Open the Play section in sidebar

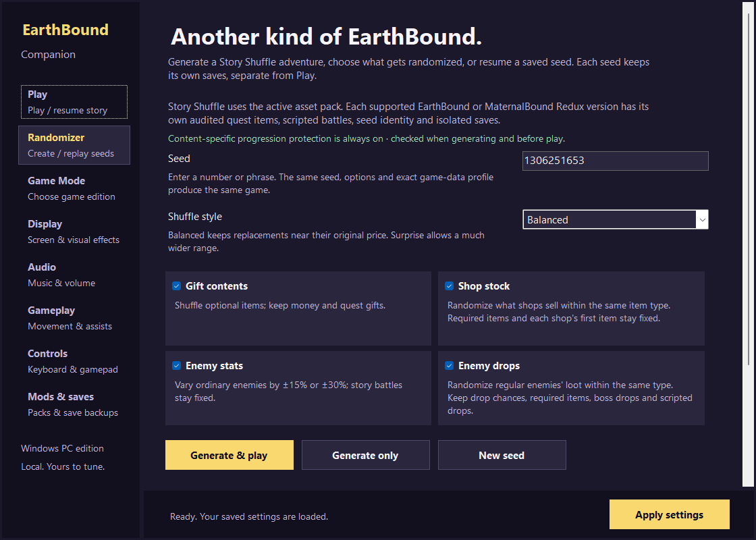[74, 102]
